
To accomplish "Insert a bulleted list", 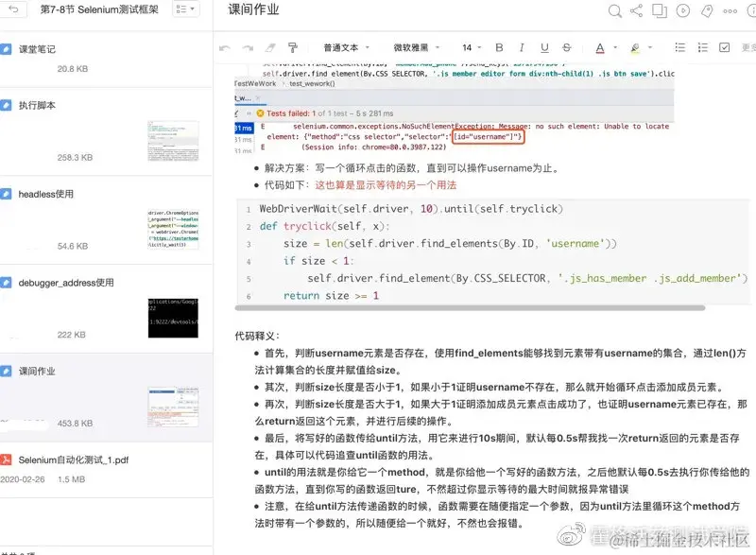I will [x=679, y=47].
